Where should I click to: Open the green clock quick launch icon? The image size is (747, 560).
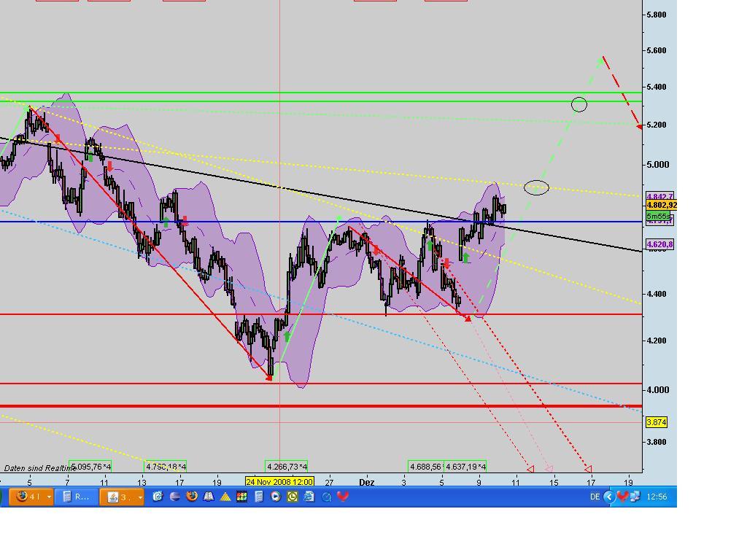point(292,497)
